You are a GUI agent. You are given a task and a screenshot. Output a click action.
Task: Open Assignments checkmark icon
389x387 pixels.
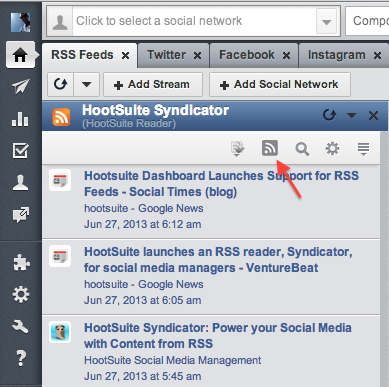point(20,151)
